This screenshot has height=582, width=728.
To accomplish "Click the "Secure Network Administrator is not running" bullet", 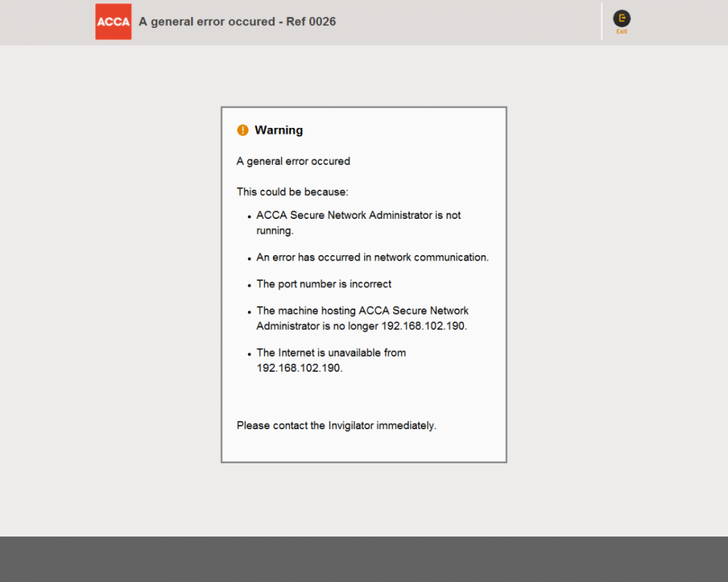I will pos(358,222).
